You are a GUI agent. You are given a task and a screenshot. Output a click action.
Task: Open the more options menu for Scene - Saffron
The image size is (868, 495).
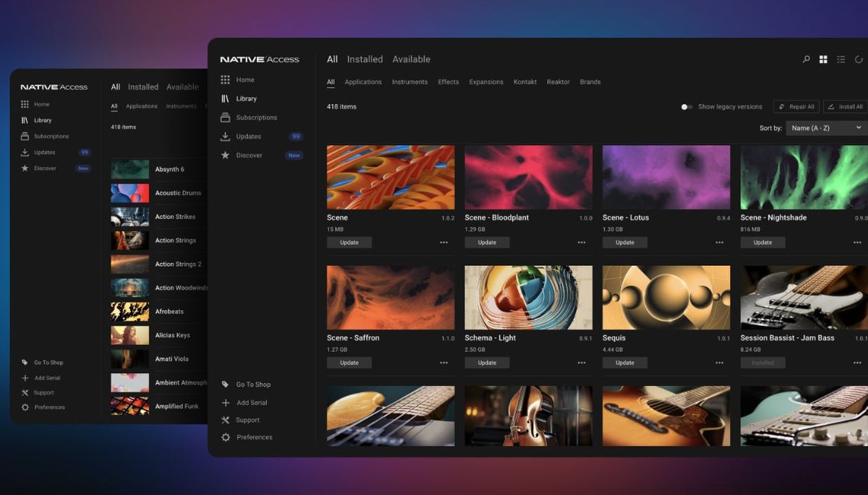[x=443, y=363]
